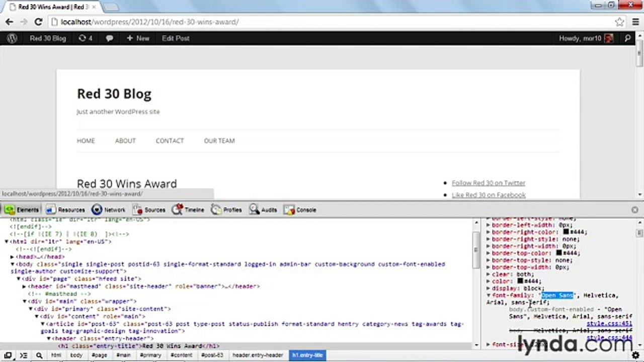Collapse the div#page node

pyautogui.click(x=19, y=279)
